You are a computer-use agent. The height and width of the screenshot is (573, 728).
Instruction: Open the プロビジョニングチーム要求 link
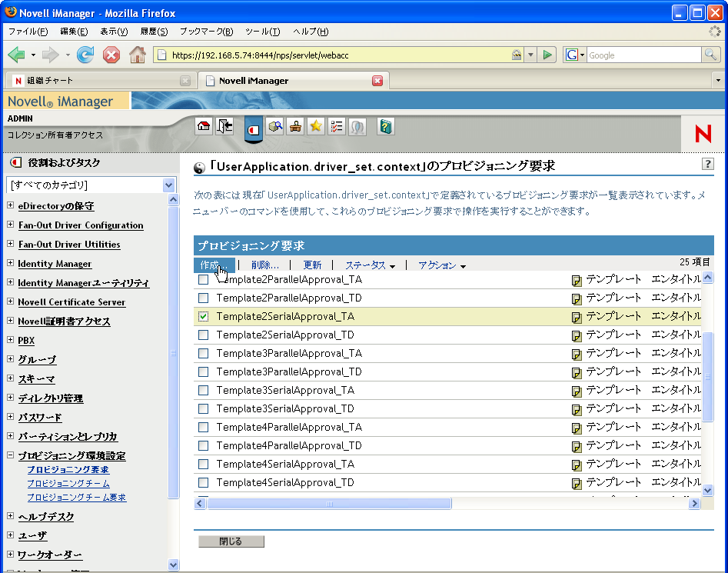click(77, 498)
